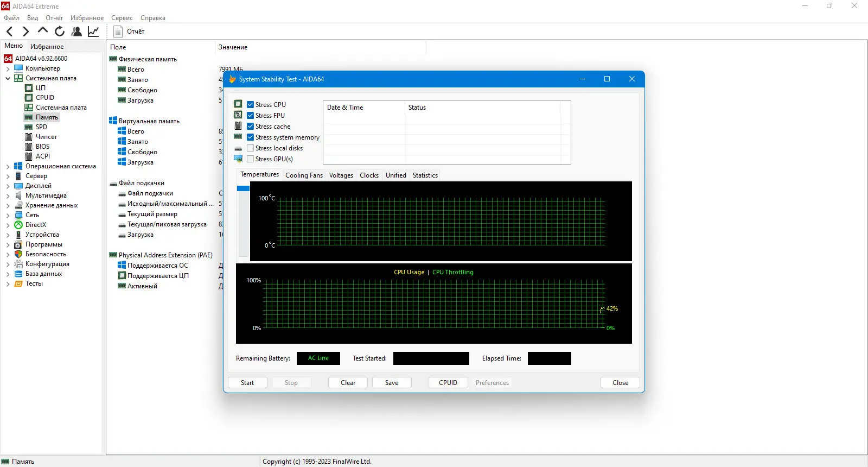Select the Память tree item
This screenshot has width=868, height=467.
47,117
